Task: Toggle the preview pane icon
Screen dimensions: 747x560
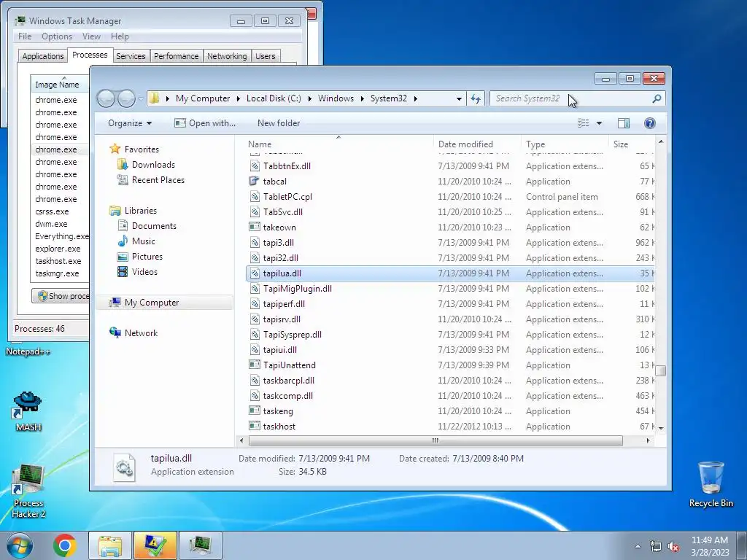Action: point(623,123)
